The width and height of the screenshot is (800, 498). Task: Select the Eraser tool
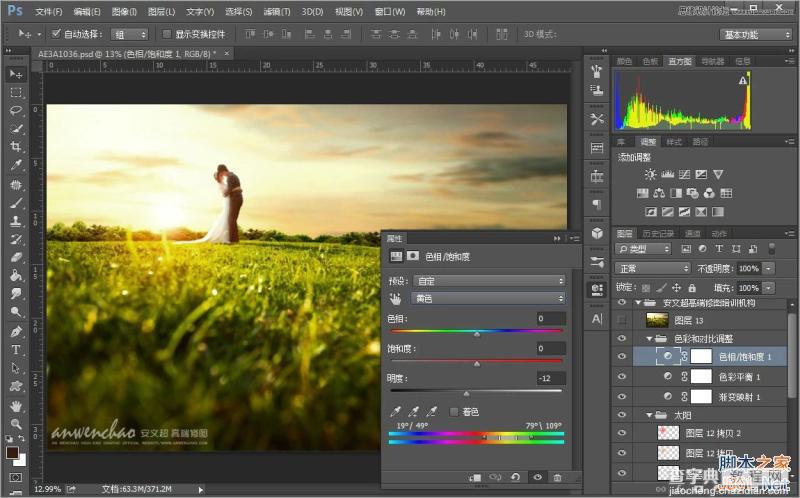pyautogui.click(x=16, y=257)
